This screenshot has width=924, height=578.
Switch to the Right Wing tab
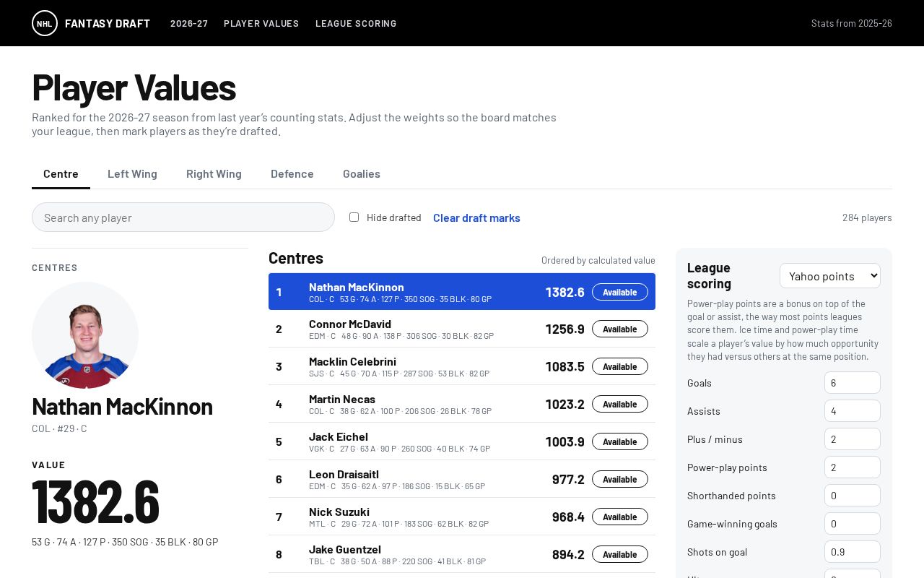tap(214, 174)
